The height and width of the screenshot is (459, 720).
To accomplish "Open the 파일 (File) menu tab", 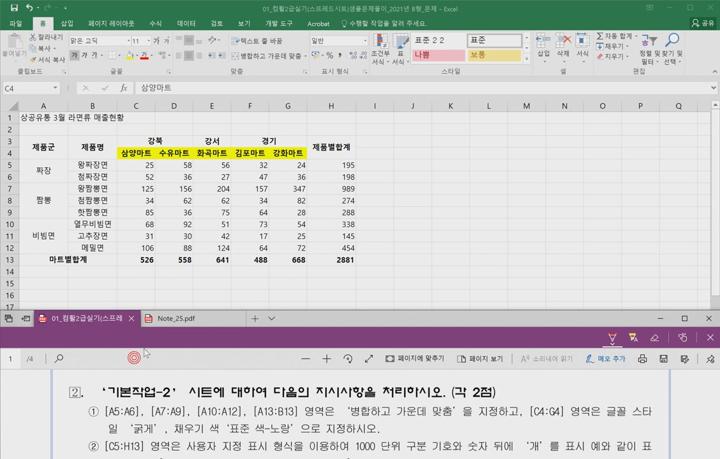I will [x=16, y=23].
